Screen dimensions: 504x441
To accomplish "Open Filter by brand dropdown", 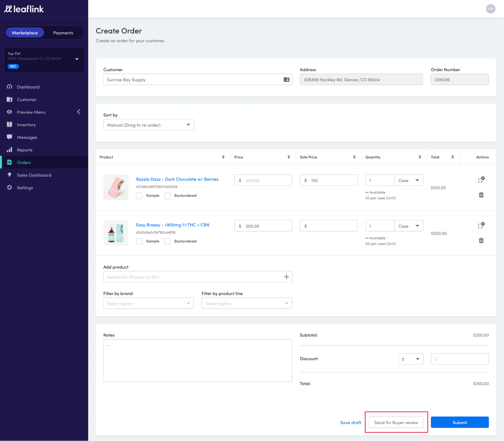I will (x=149, y=303).
